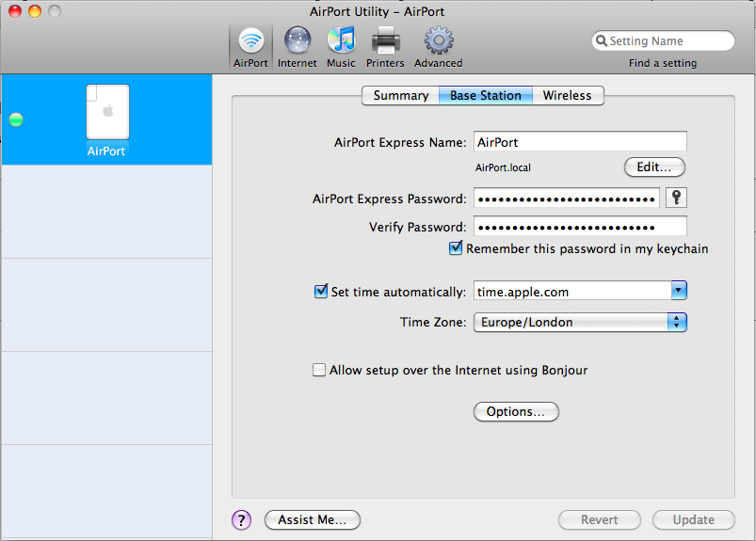Screen dimensions: 756x541
Task: Switch to the Wireless tab
Action: (568, 95)
